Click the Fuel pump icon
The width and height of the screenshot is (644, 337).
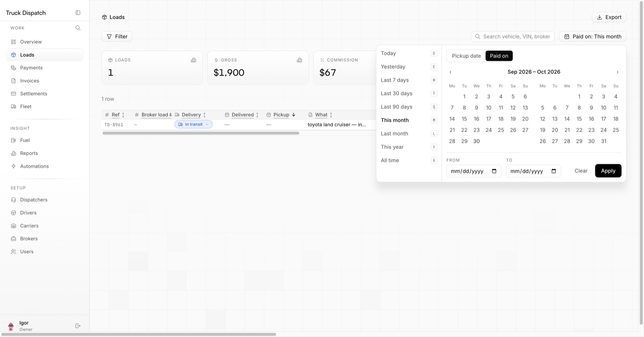14,140
